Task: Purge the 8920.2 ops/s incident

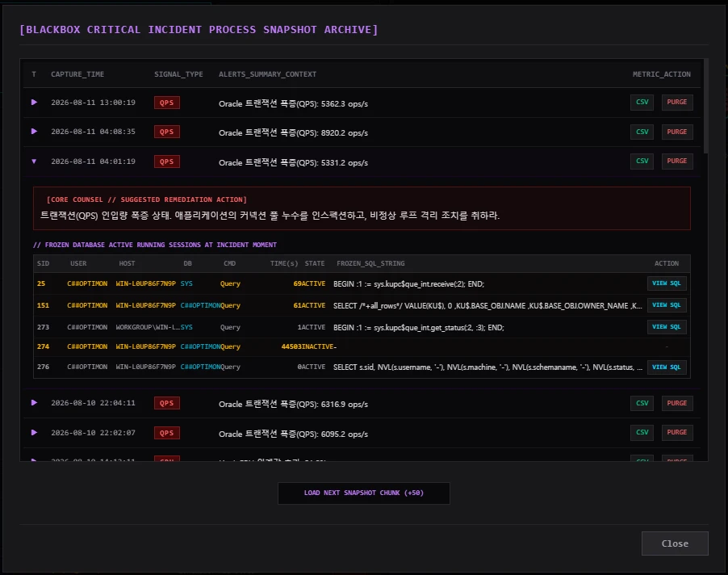Action: [x=677, y=132]
